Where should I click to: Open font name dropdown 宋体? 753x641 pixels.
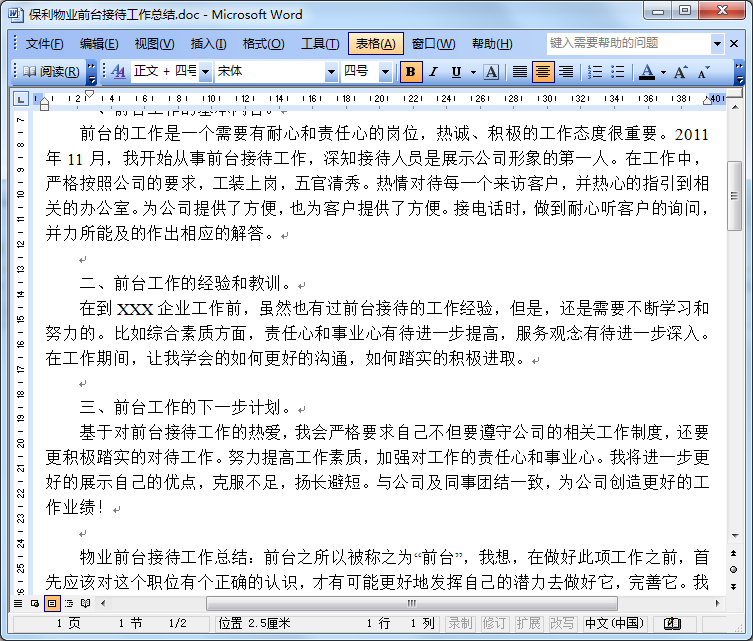pyautogui.click(x=331, y=72)
